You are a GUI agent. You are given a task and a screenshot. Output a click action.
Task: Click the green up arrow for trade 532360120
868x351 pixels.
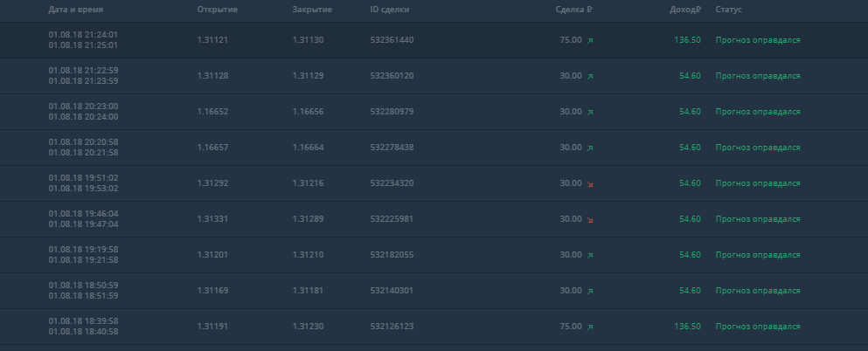tap(590, 76)
